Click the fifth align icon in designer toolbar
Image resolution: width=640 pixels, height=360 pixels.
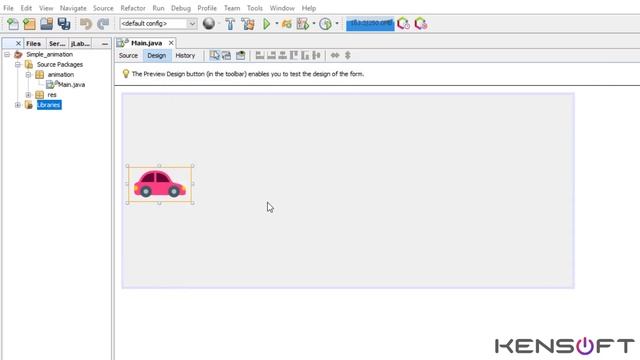click(305, 55)
